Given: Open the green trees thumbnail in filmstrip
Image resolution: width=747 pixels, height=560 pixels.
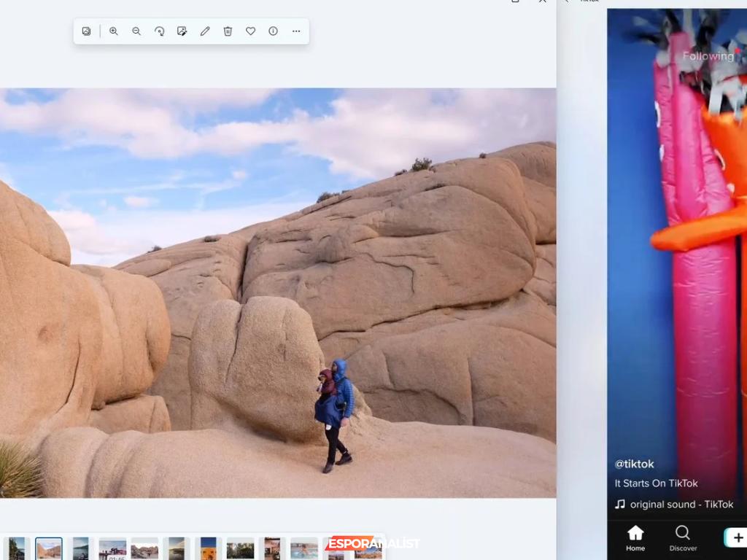Looking at the screenshot, I should pyautogui.click(x=240, y=549).
